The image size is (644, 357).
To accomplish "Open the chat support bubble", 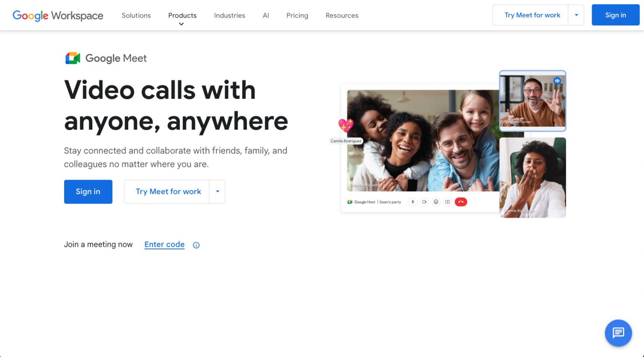I will pyautogui.click(x=618, y=333).
